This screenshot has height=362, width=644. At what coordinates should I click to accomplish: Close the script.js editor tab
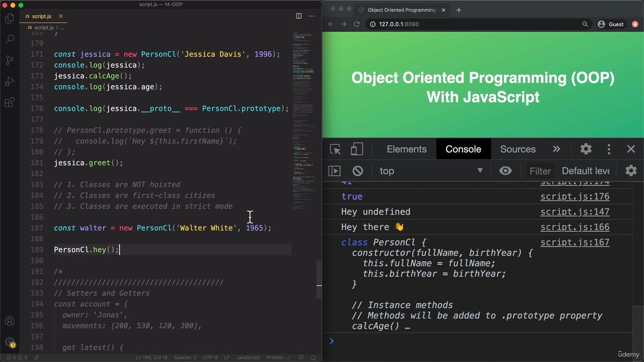61,16
